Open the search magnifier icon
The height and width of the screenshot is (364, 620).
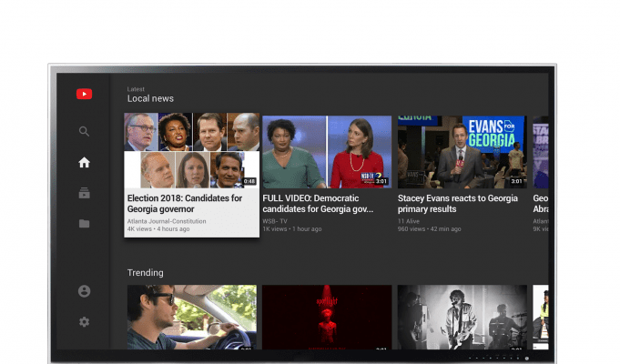84,131
